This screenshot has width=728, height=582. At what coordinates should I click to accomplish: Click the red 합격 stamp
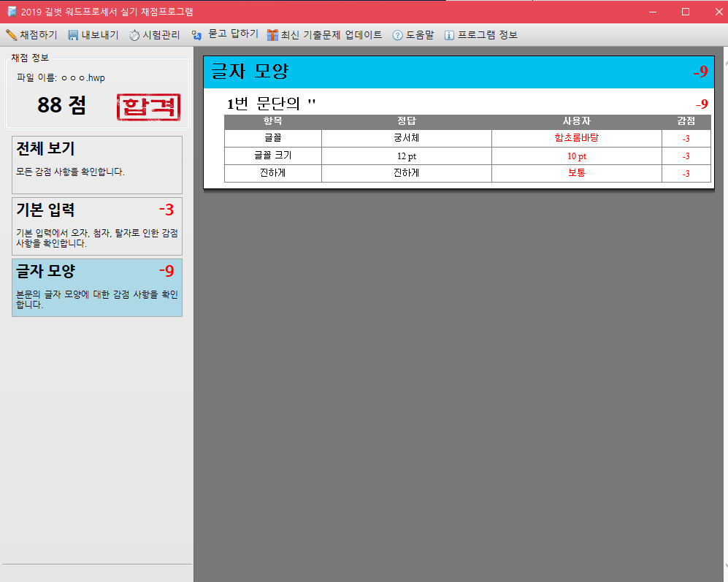point(148,107)
